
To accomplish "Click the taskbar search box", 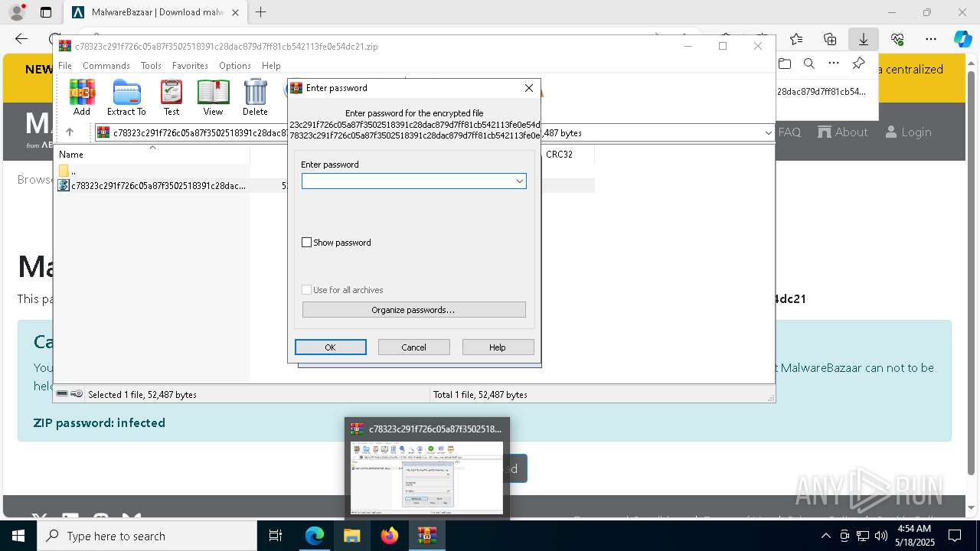I will point(147,536).
